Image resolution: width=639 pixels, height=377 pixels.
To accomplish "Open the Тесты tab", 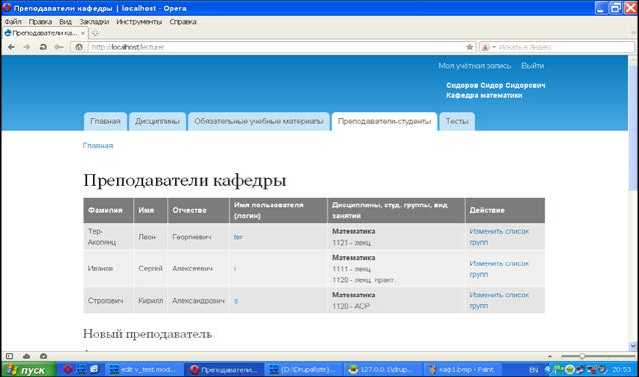I will coord(457,121).
